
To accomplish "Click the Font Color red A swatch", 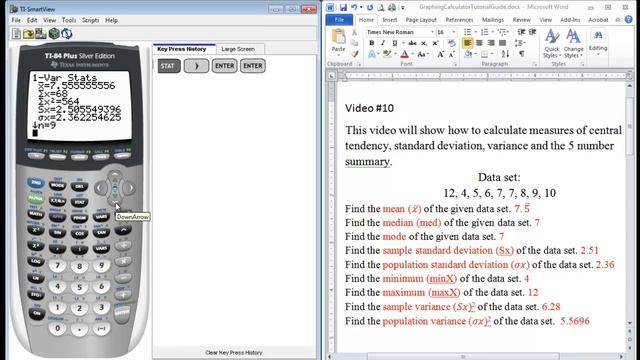I will tap(404, 54).
